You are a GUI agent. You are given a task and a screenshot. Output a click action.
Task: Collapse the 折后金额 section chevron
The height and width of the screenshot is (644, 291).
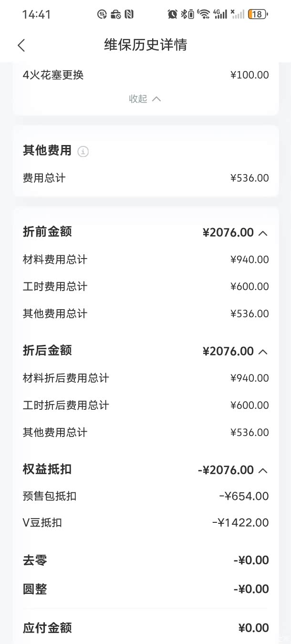click(263, 352)
